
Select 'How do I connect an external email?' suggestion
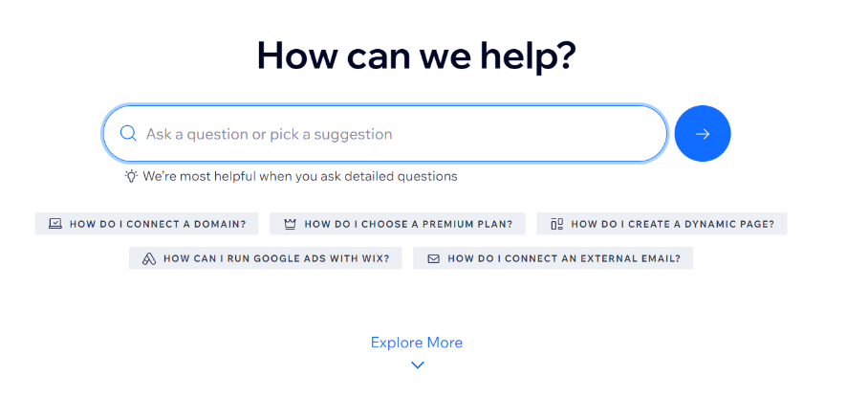coord(553,258)
